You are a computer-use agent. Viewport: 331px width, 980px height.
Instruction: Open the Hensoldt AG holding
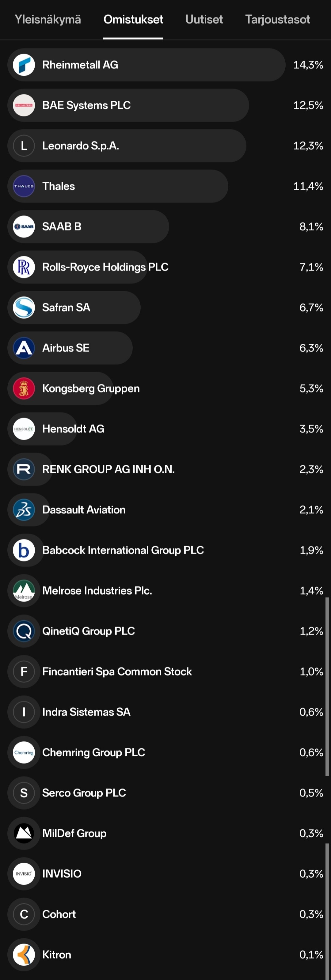pyautogui.click(x=165, y=429)
